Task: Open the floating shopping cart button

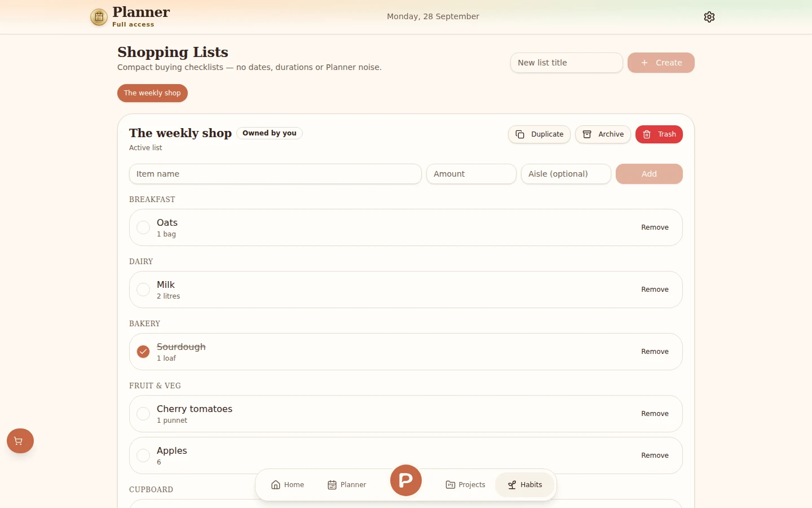Action: pyautogui.click(x=20, y=441)
